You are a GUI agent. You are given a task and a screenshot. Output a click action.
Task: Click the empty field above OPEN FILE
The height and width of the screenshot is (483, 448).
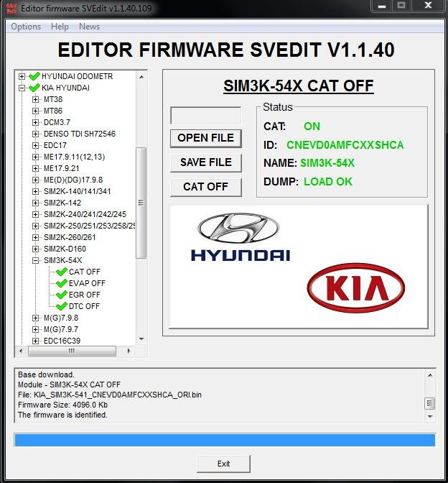coord(206,116)
